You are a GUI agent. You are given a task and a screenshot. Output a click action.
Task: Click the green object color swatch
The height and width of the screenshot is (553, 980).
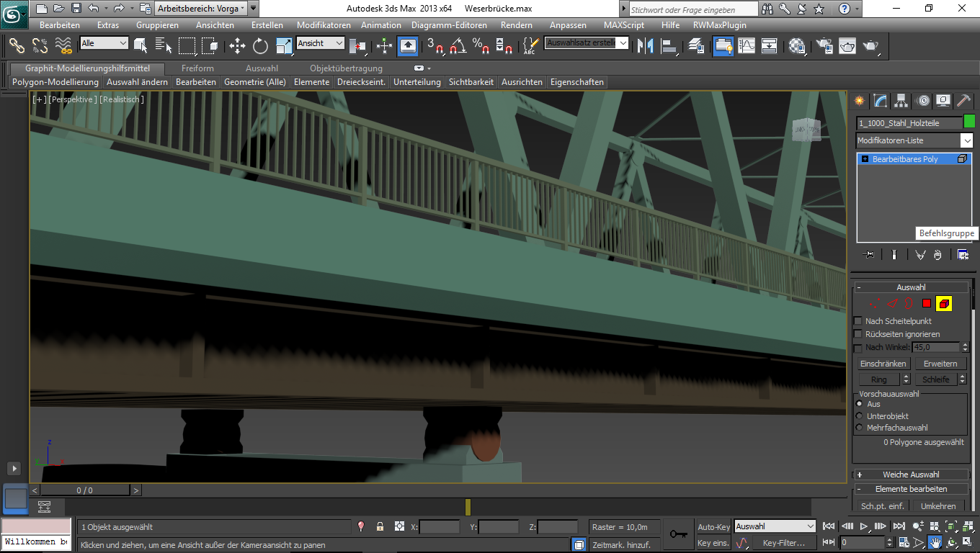click(969, 122)
